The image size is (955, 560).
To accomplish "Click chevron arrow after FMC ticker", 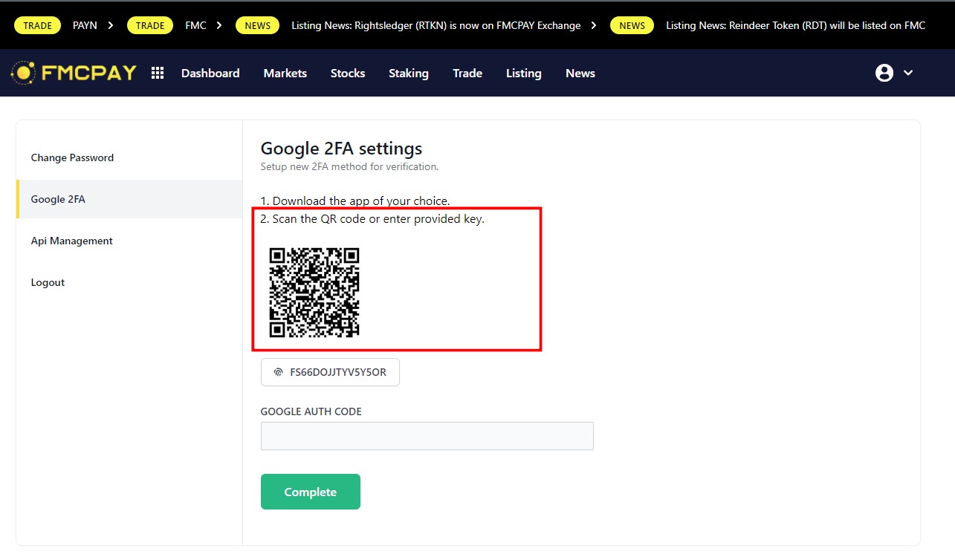I will (x=219, y=25).
